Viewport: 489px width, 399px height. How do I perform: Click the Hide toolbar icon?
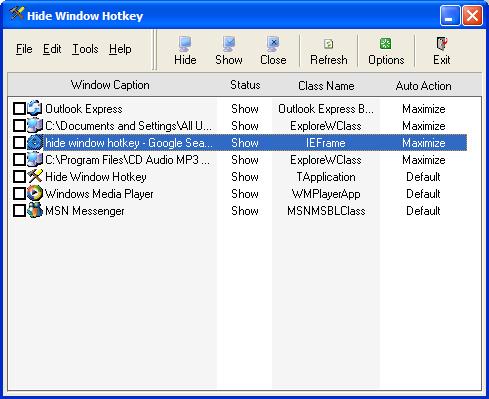pyautogui.click(x=185, y=44)
